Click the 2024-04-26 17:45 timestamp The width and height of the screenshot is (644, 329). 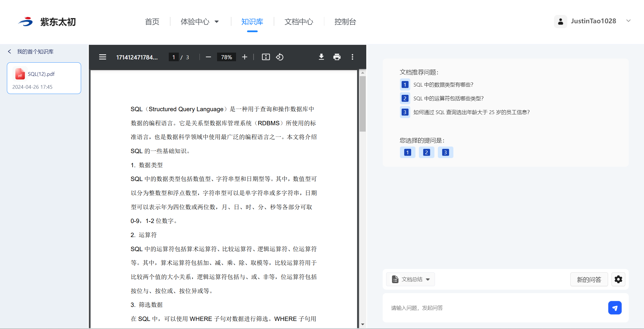32,87
